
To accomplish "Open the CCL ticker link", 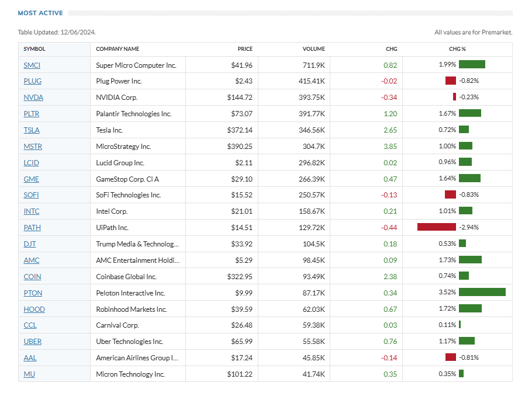I will pos(30,325).
